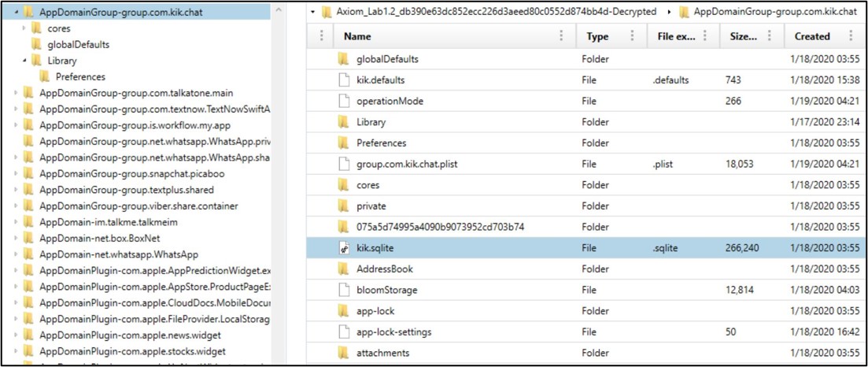Image resolution: width=868 pixels, height=367 pixels.
Task: Click the app-lock-settings file icon
Action: 344,332
